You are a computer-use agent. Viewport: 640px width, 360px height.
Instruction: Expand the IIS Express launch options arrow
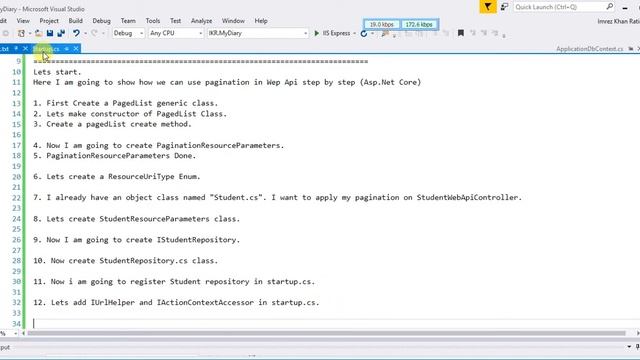pos(354,33)
